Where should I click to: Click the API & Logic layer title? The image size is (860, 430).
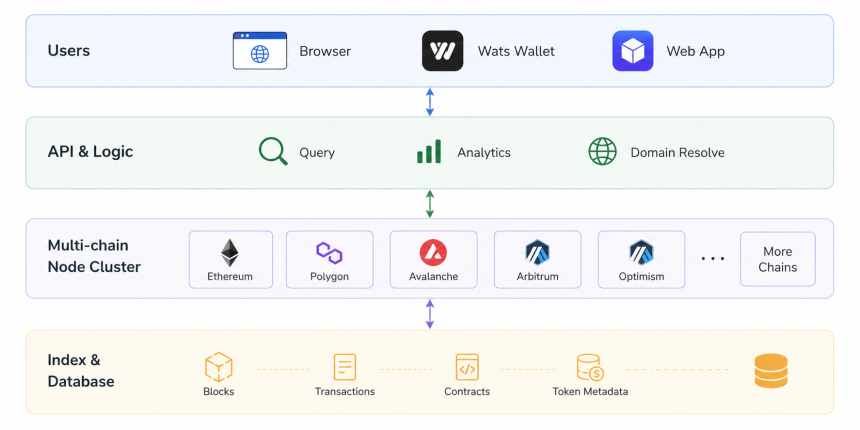click(90, 151)
